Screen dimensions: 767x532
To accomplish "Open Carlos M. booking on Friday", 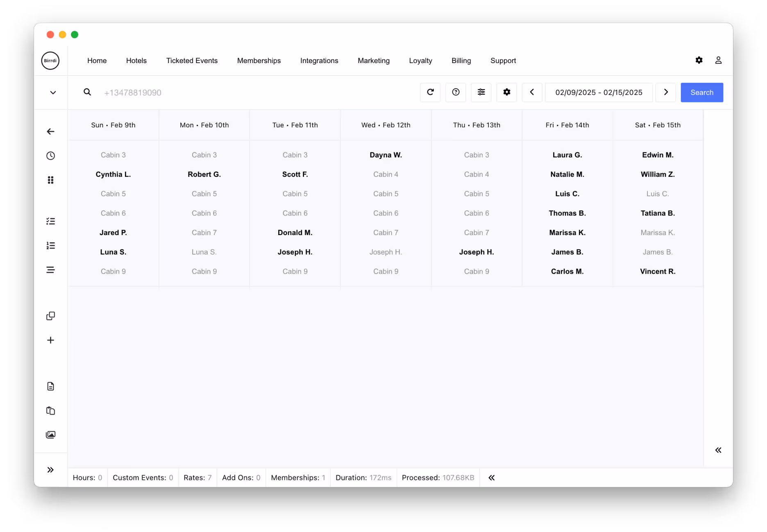I will (x=567, y=271).
